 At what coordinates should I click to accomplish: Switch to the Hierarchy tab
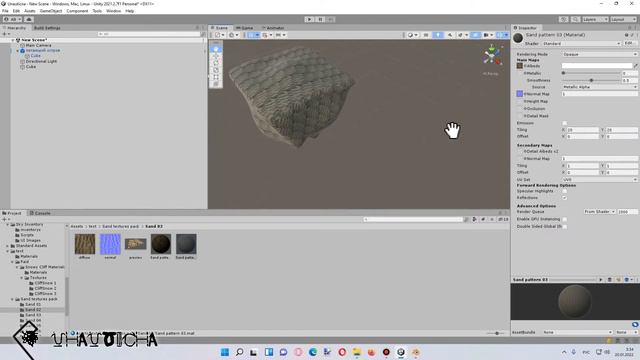coord(15,28)
